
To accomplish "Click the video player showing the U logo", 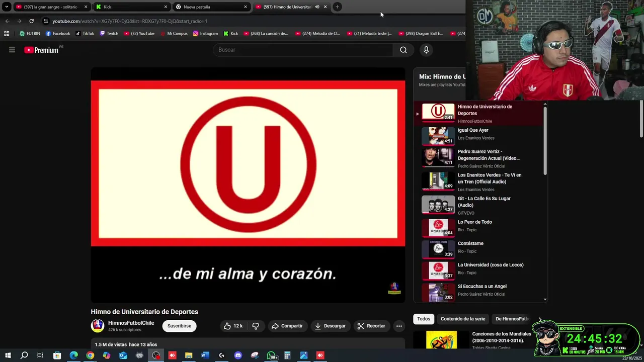I will [248, 185].
